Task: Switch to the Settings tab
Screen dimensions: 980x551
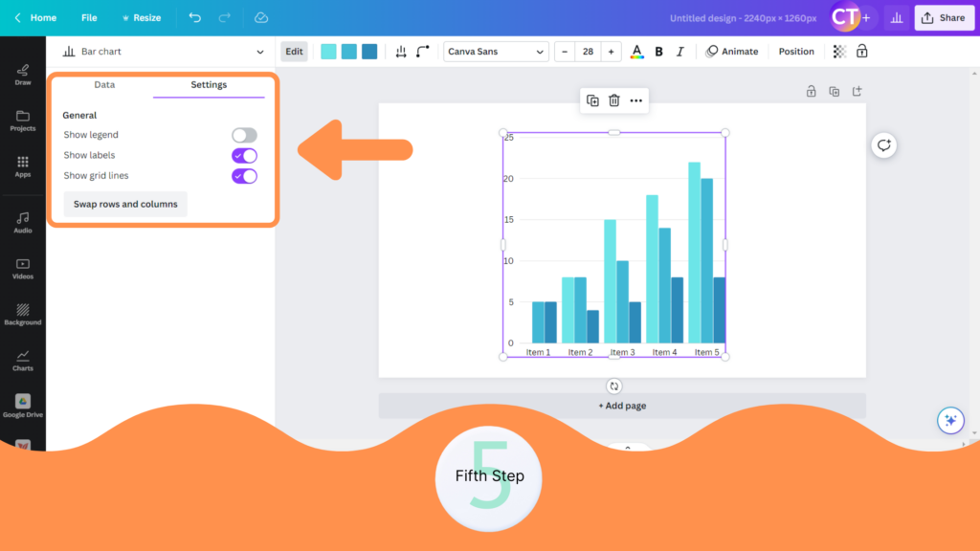Action: click(209, 85)
